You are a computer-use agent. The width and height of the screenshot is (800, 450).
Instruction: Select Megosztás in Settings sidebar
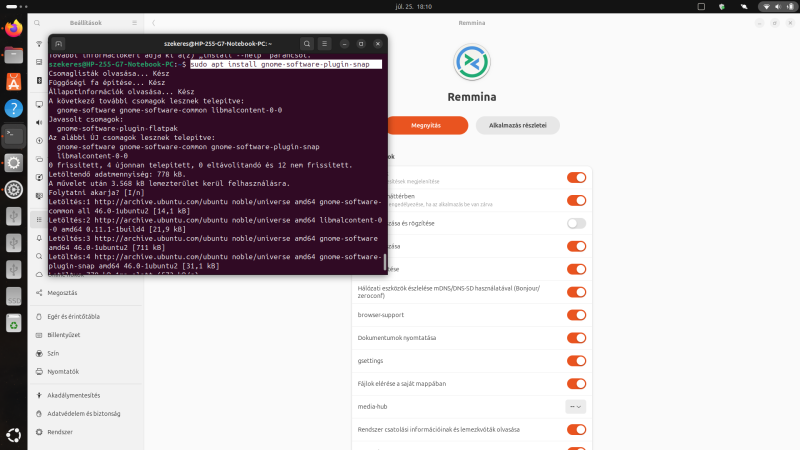86,293
